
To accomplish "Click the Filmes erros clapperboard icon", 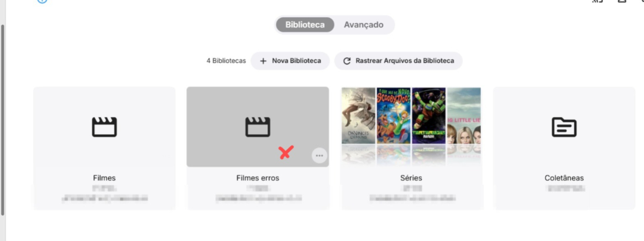I will coord(258,127).
